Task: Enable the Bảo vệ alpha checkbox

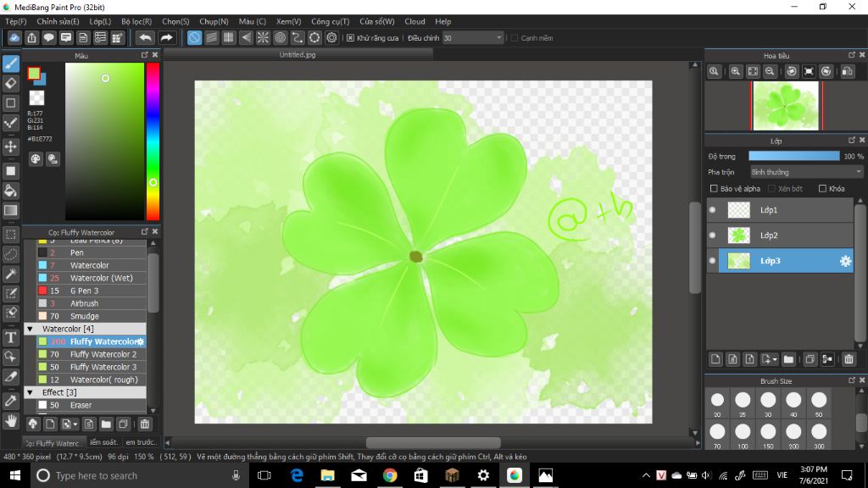Action: tap(714, 189)
